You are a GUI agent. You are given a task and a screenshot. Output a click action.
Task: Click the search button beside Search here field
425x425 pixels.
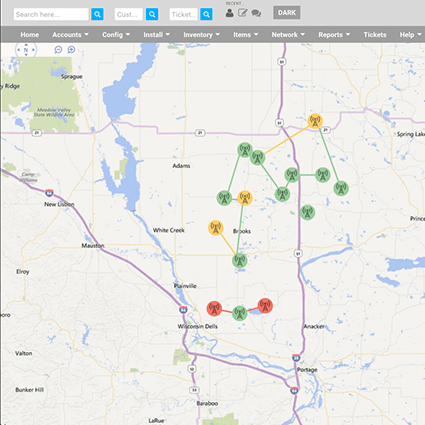97,14
